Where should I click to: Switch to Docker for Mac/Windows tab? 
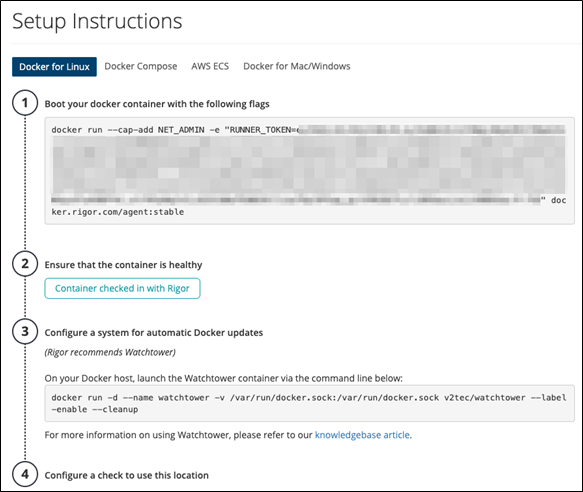click(297, 66)
